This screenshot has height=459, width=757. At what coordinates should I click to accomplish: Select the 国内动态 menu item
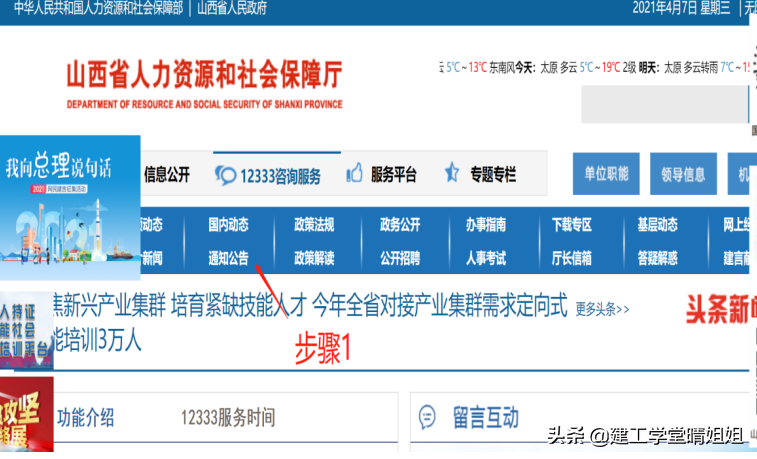(228, 224)
